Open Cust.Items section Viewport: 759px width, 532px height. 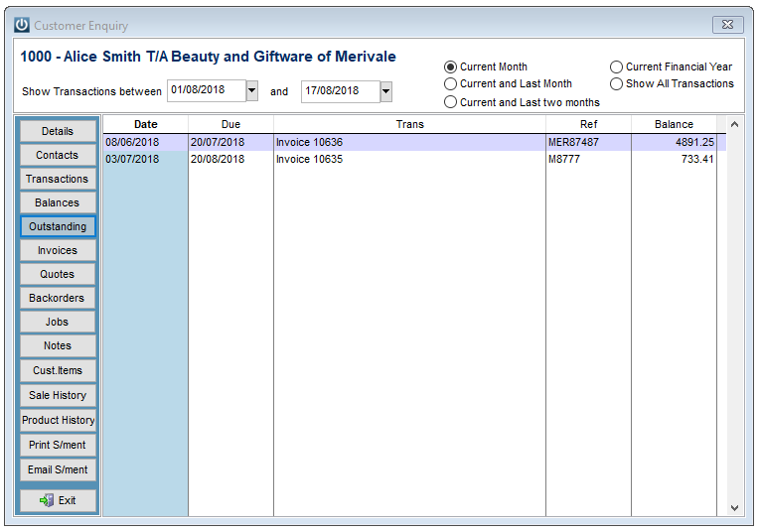coord(58,370)
